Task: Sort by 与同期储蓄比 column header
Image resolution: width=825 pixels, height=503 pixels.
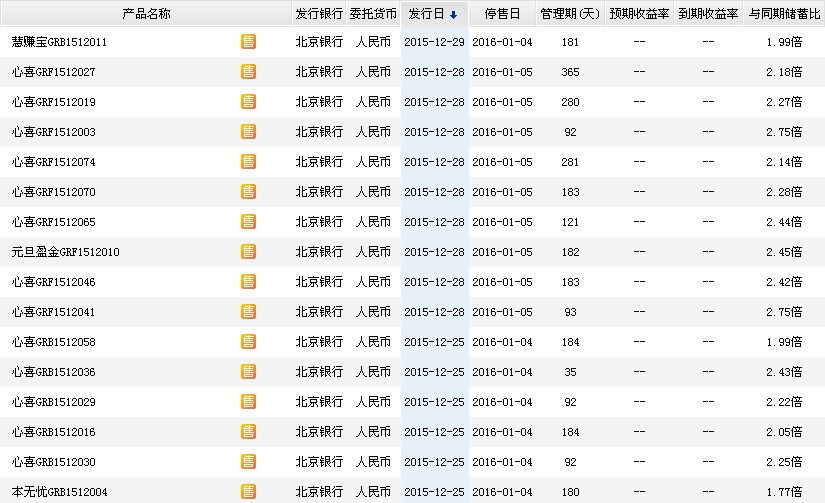Action: pos(784,14)
